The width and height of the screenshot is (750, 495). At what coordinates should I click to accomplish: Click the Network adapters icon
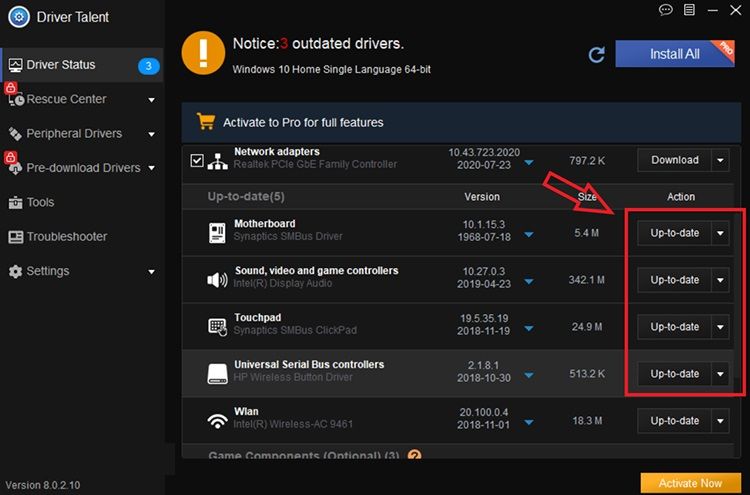(218, 162)
